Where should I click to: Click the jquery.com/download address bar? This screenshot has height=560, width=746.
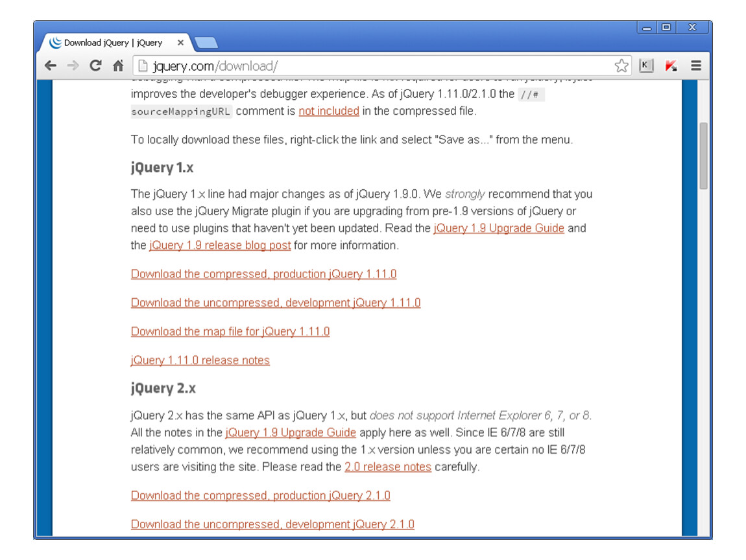coord(376,65)
